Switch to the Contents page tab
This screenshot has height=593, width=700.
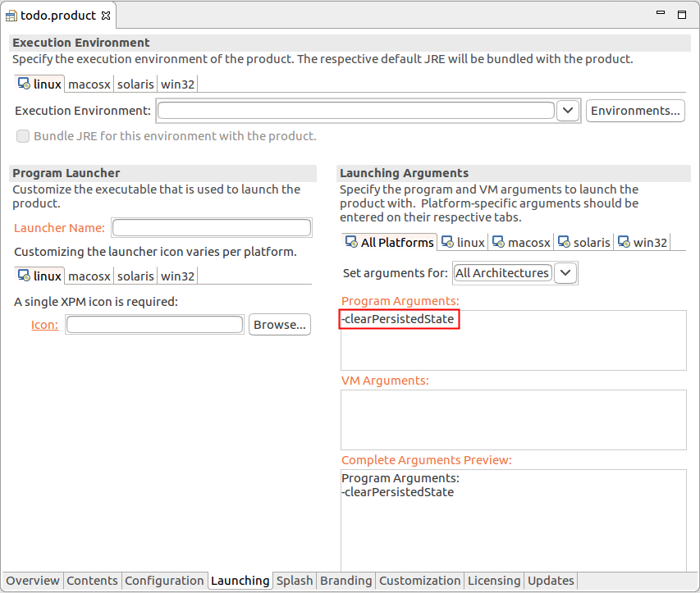92,581
